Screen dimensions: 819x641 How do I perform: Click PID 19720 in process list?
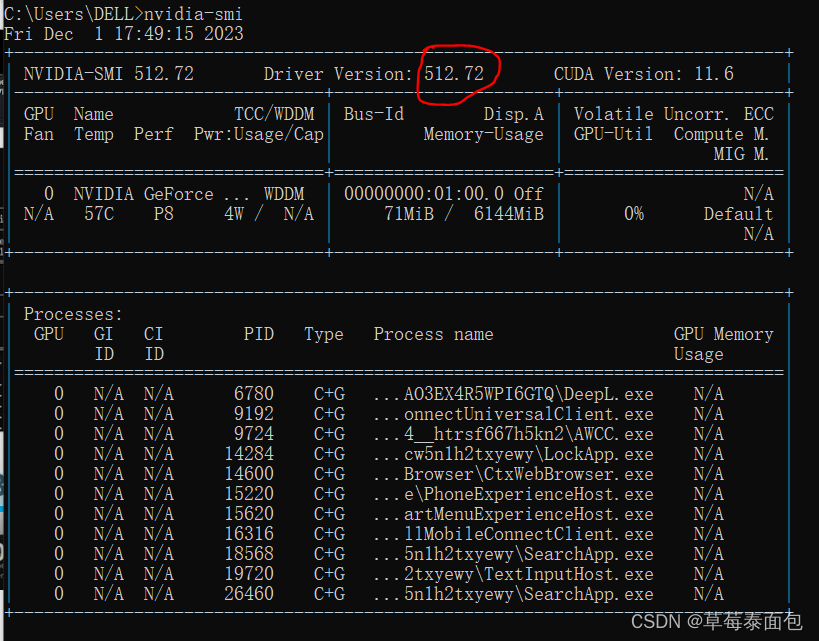point(249,574)
